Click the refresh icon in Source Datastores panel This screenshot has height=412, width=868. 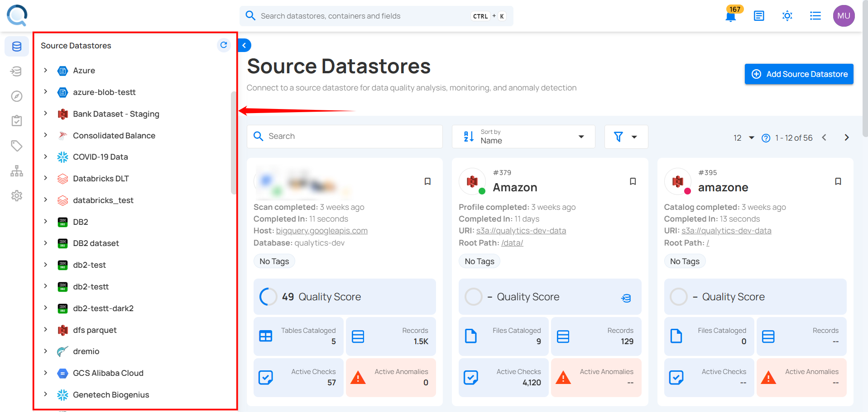tap(224, 45)
